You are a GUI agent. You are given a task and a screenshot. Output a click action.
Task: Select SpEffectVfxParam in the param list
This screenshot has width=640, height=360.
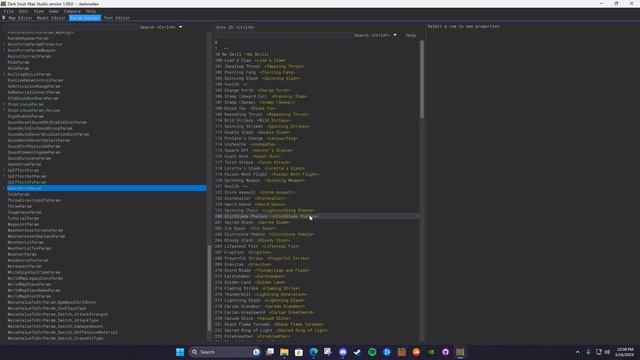coord(27,182)
